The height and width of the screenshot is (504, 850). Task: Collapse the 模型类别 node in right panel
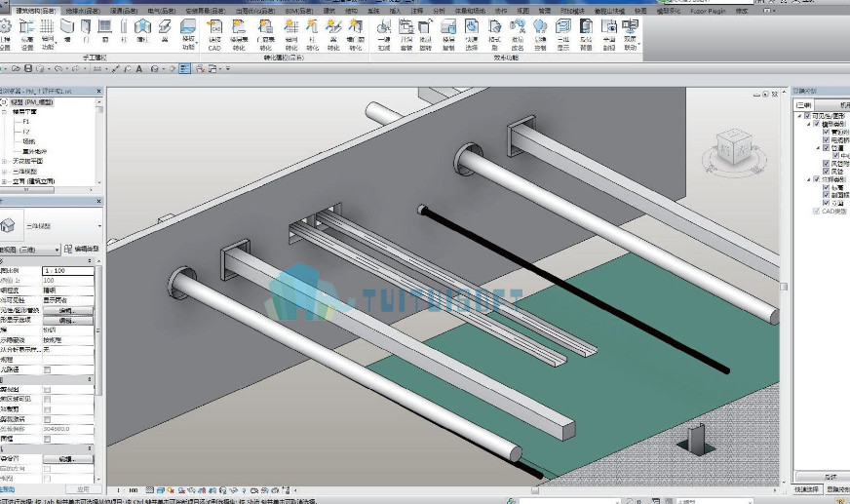pyautogui.click(x=809, y=124)
